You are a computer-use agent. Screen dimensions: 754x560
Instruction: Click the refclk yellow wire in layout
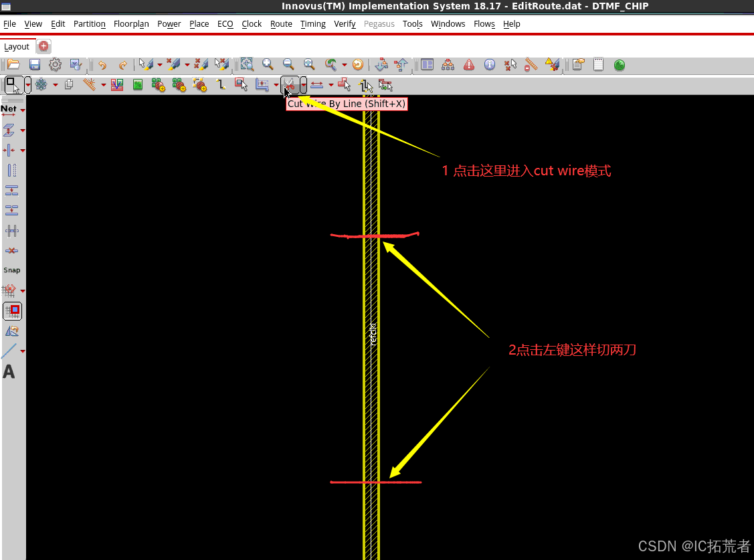click(371, 327)
